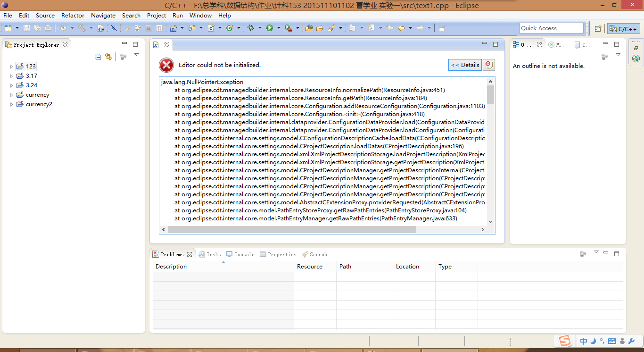
Task: Expand the currency project
Action: [12, 95]
